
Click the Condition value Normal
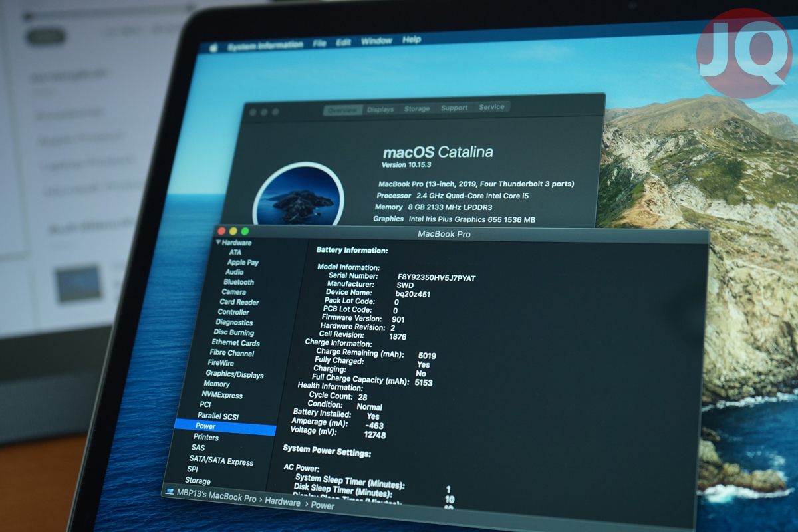click(369, 407)
